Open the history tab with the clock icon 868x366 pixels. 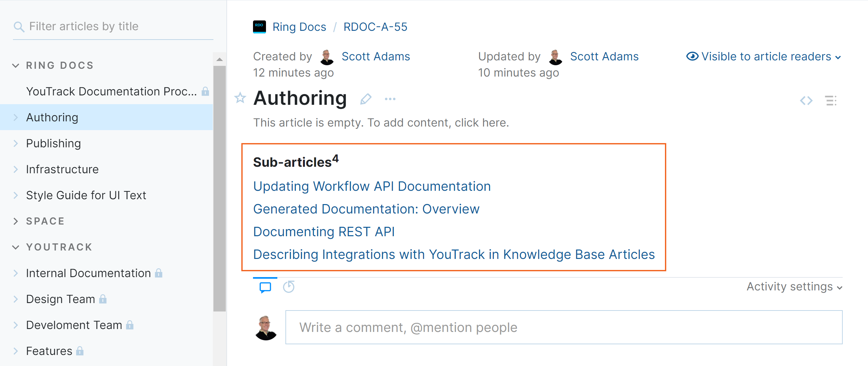289,287
